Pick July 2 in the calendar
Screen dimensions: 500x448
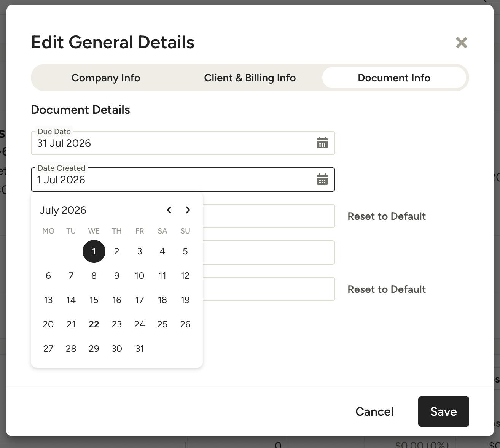pos(117,251)
